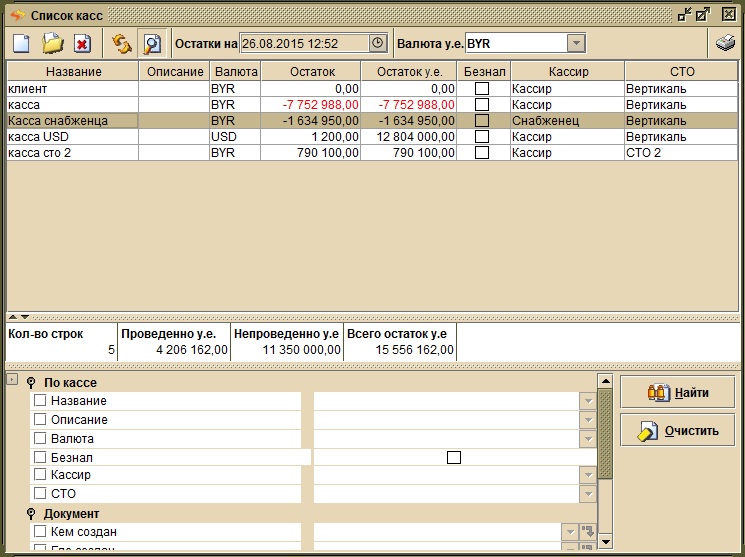Select the касса сто 2 row
Viewport: 745px width, 557px height.
pyautogui.click(x=372, y=153)
